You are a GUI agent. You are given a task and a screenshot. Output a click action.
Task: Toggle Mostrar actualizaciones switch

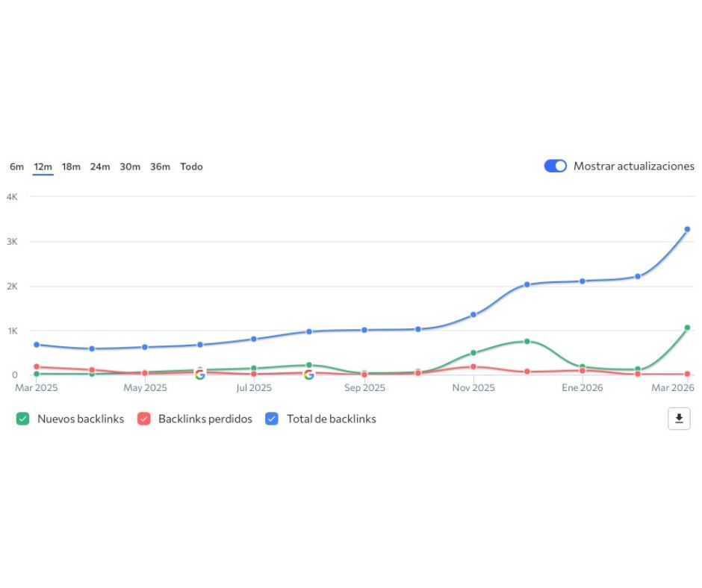[556, 166]
